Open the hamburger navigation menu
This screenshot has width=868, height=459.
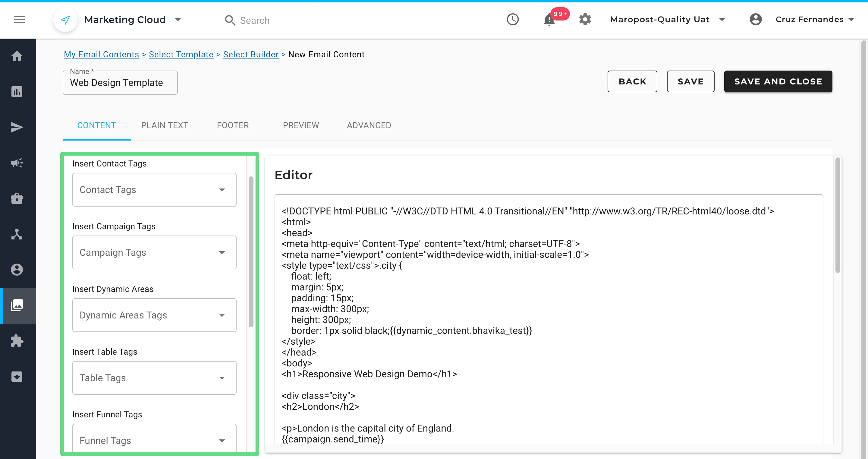tap(19, 20)
